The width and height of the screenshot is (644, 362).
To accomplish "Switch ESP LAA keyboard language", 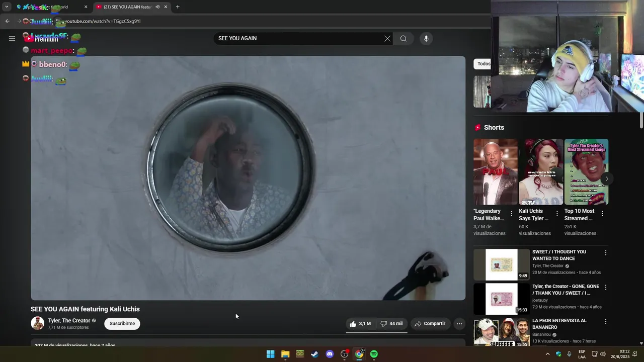I will (x=582, y=354).
